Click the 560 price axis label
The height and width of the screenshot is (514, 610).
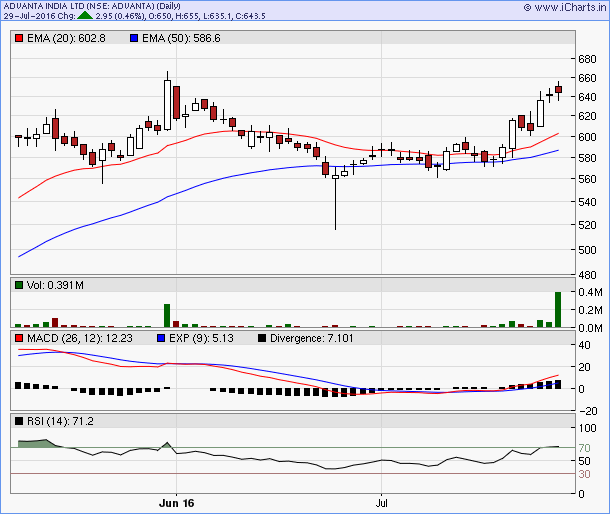click(587, 179)
